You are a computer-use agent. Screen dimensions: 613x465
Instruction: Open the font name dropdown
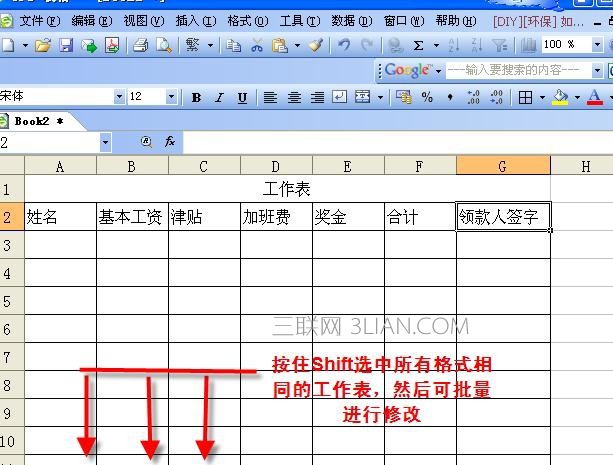pyautogui.click(x=119, y=97)
